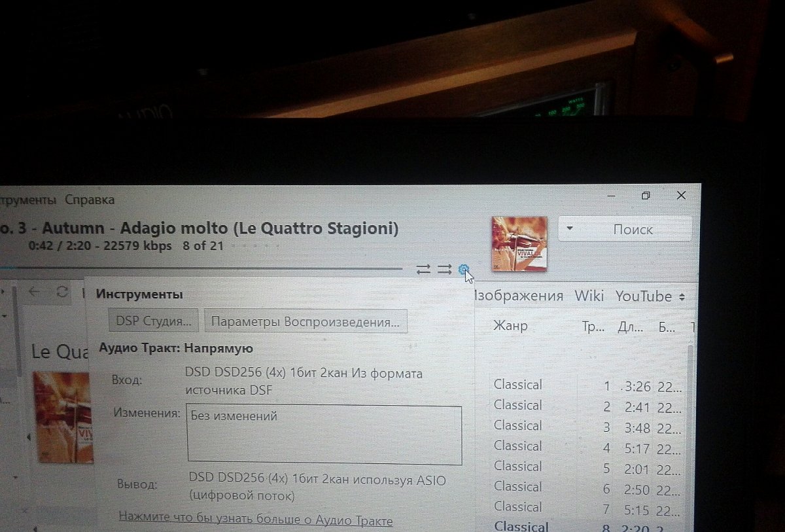Sort by the Дл... duration column
This screenshot has width=785, height=532.
click(631, 327)
